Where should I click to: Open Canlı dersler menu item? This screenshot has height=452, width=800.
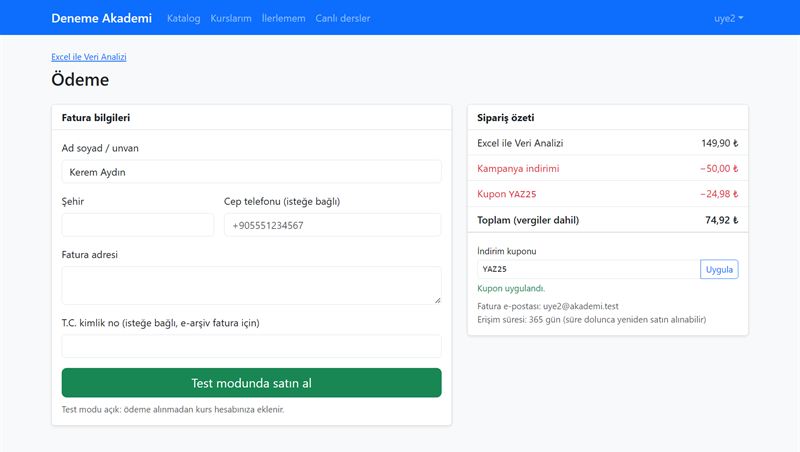tap(343, 18)
